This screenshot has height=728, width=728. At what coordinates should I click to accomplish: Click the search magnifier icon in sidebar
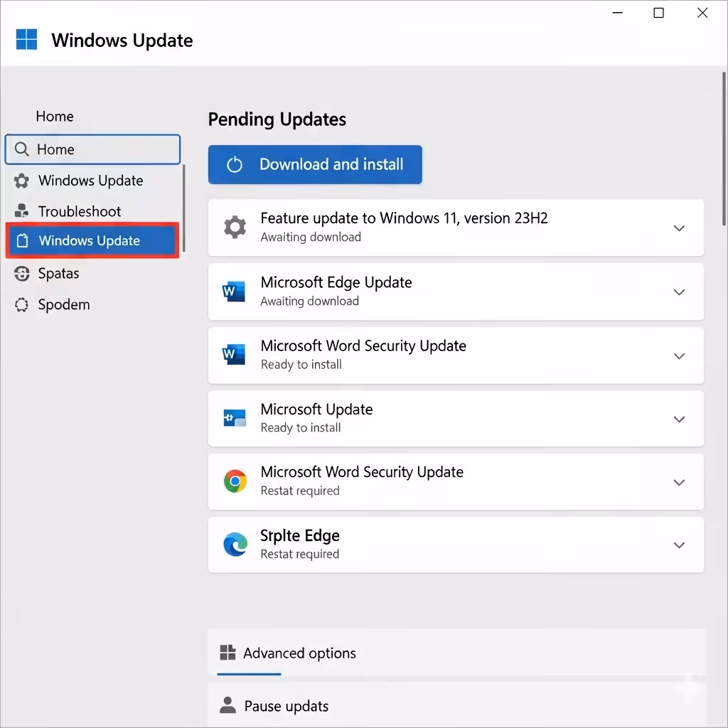click(21, 149)
